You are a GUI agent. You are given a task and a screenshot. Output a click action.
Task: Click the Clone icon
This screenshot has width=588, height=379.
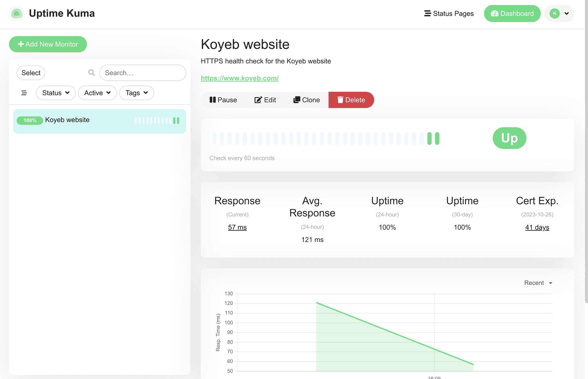296,100
